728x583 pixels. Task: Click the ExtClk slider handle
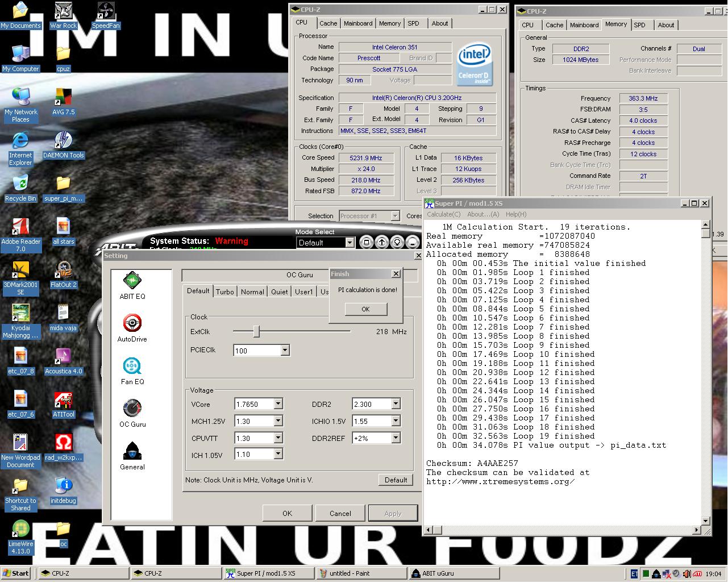tap(256, 331)
